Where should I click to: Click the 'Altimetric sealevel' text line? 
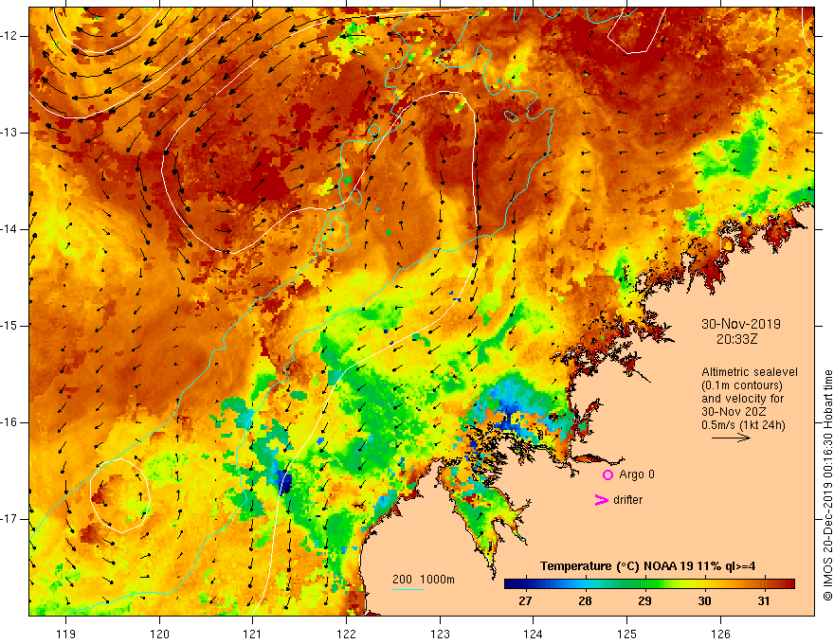750,372
